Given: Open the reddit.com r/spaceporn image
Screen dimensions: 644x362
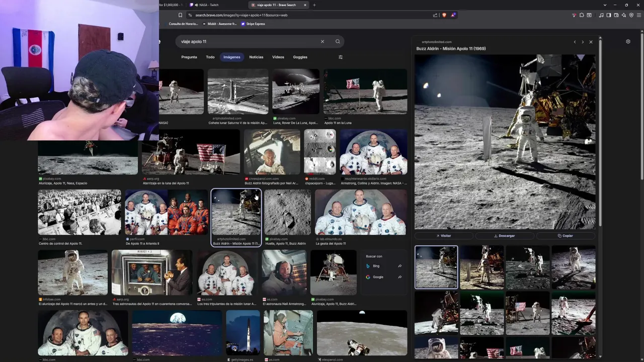Looking at the screenshot, I should (x=319, y=152).
